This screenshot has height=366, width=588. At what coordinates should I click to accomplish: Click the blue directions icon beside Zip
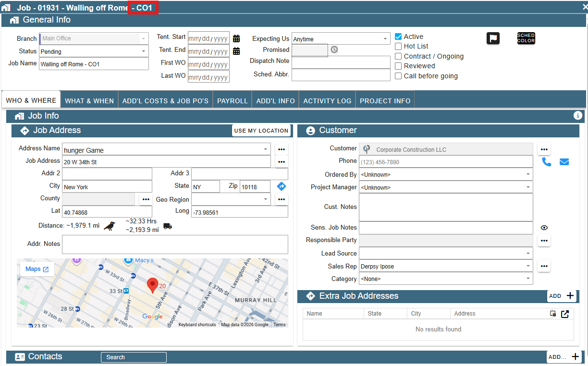point(282,186)
